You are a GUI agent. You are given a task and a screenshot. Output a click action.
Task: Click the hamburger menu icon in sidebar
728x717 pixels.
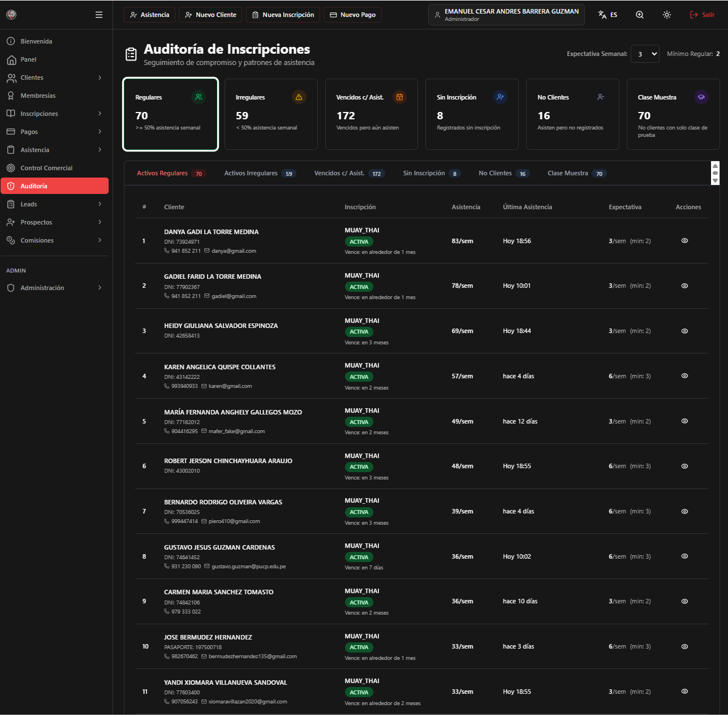coord(99,15)
